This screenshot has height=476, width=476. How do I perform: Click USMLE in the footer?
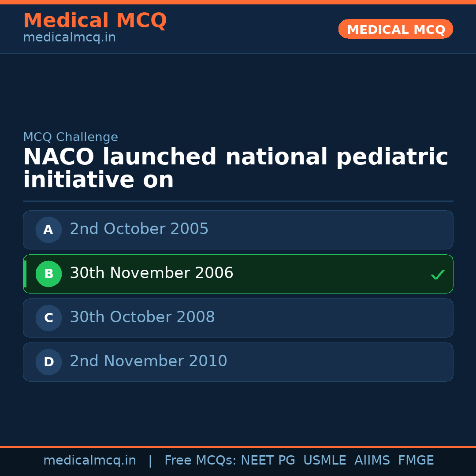point(324,461)
